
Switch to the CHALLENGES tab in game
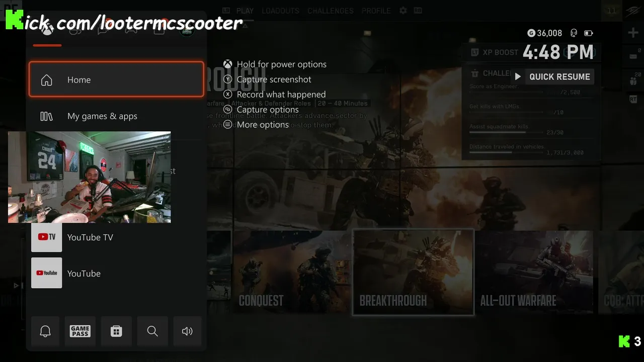pos(331,11)
